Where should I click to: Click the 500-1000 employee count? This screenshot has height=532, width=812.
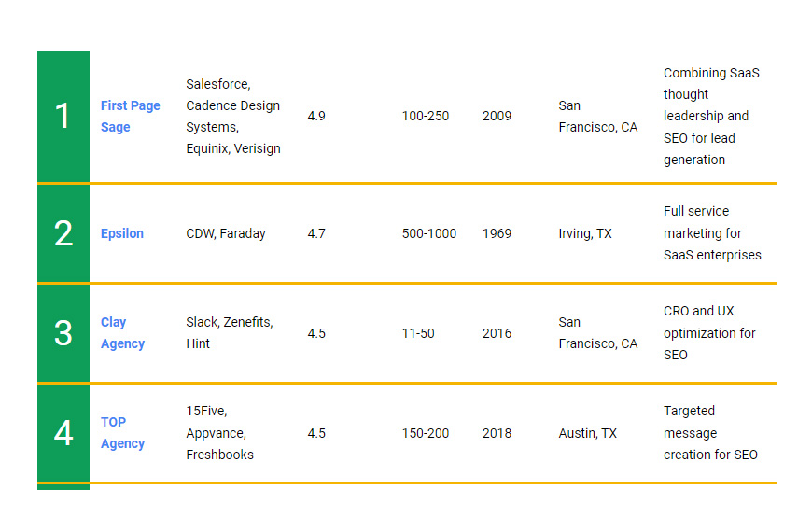coord(429,233)
